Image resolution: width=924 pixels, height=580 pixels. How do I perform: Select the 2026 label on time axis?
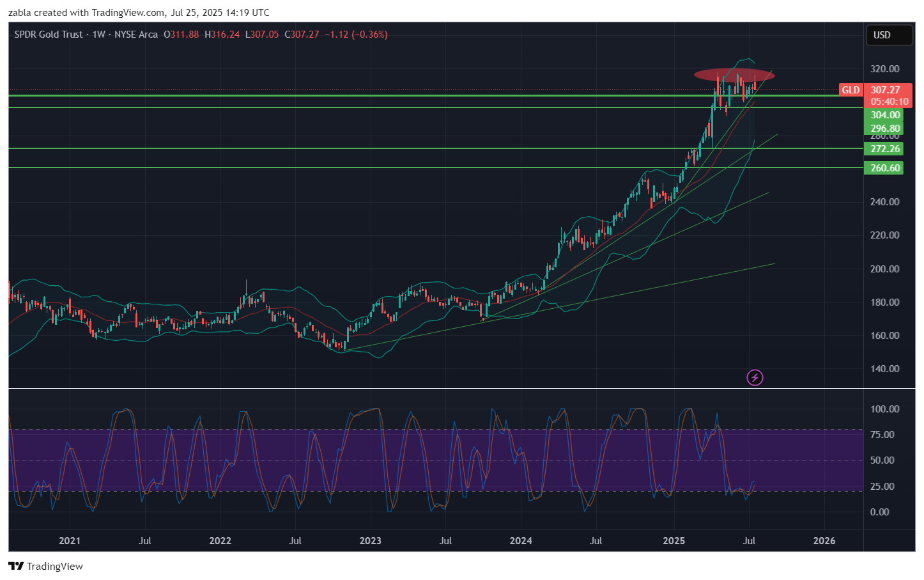click(x=824, y=541)
